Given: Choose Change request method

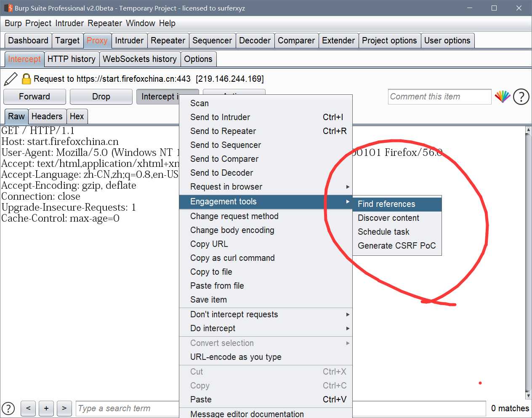Looking at the screenshot, I should coord(266,216).
